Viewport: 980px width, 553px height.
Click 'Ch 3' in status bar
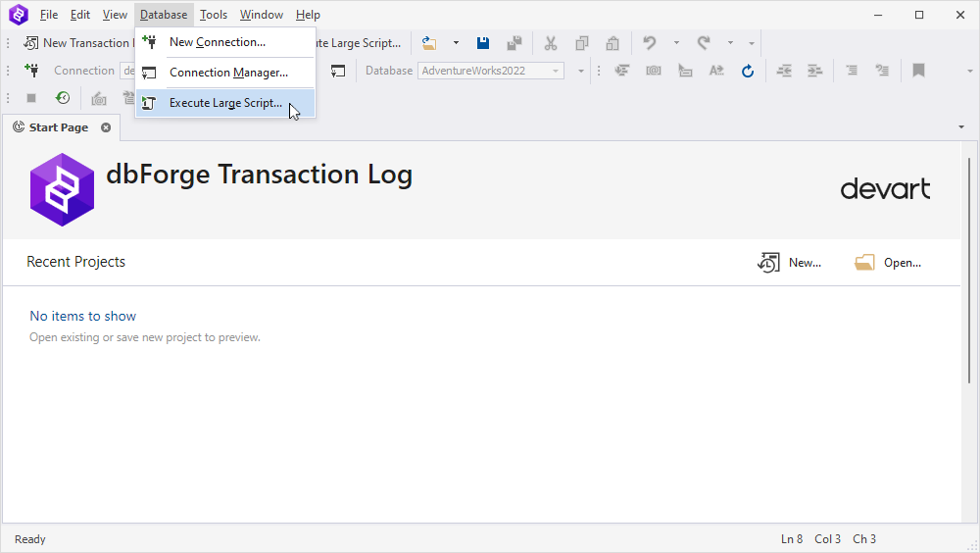pos(864,539)
